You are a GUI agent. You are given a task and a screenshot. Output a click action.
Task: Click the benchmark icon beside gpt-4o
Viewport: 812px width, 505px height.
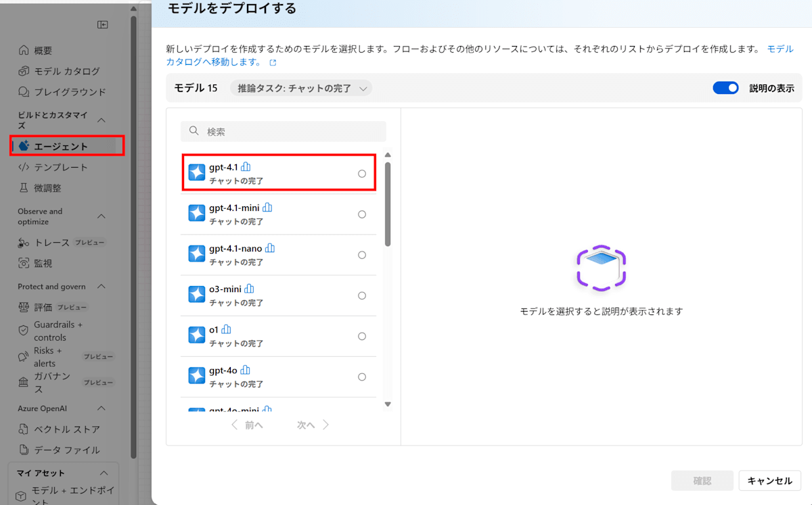(x=245, y=370)
